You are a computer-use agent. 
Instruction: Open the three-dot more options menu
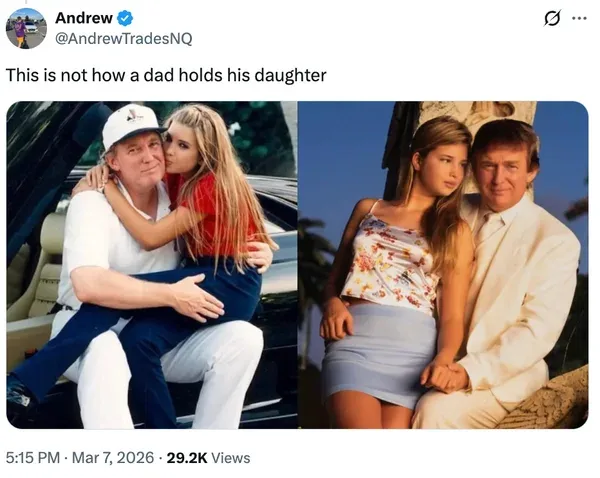579,18
